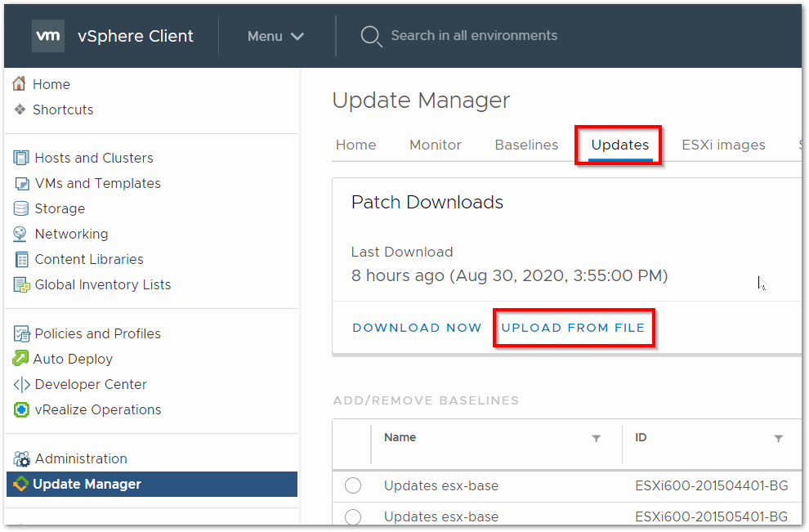Click the vRealize Operations icon
Image resolution: width=809 pixels, height=532 pixels.
[x=21, y=409]
